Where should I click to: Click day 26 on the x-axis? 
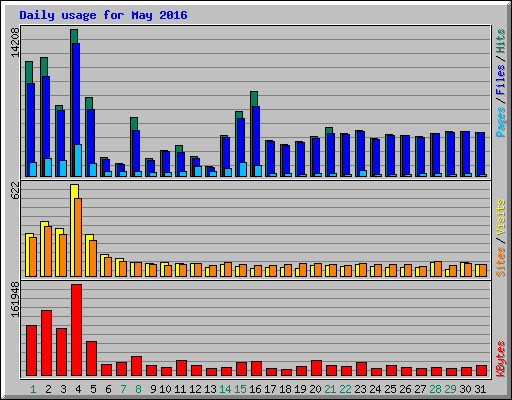[405, 389]
